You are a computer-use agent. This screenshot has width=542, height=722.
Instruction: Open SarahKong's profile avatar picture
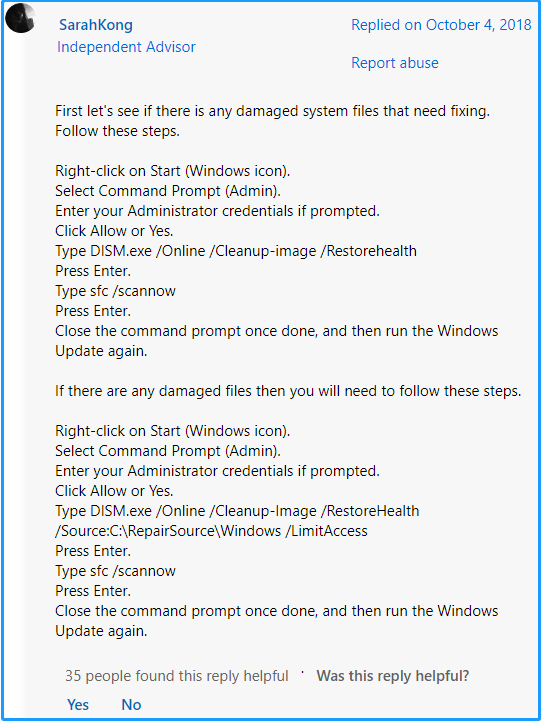tap(20, 18)
